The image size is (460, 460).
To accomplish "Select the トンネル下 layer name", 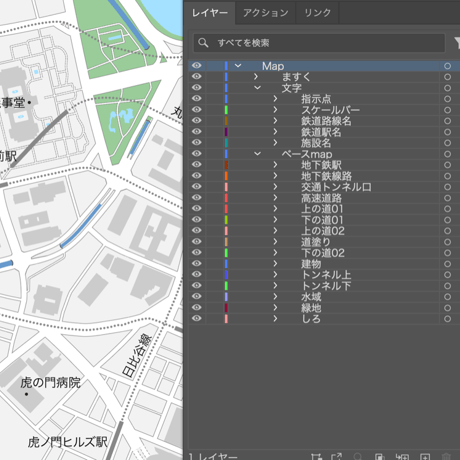I will pyautogui.click(x=326, y=286).
